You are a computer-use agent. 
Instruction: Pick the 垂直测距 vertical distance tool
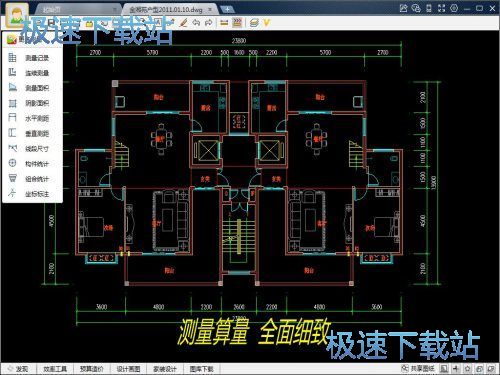pos(32,134)
